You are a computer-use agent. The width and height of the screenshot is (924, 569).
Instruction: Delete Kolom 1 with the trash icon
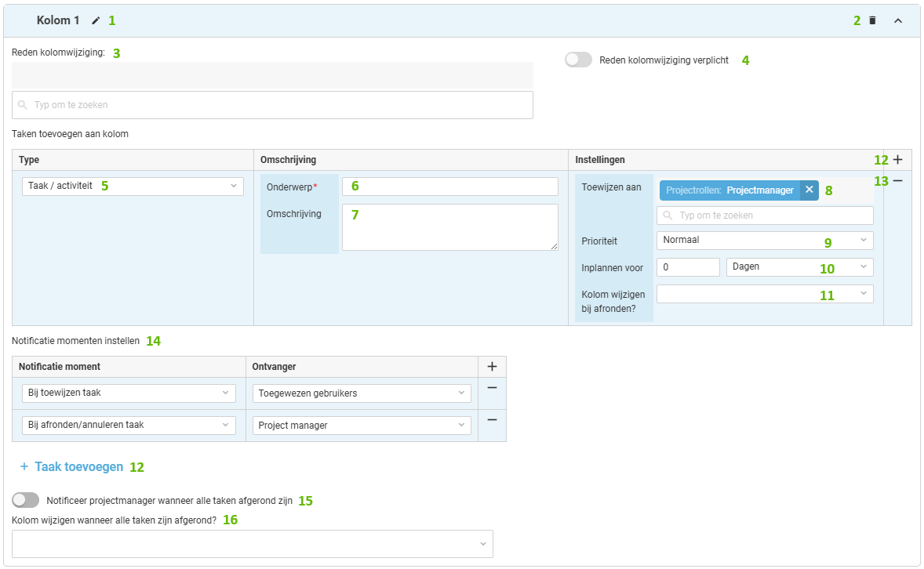(x=872, y=20)
